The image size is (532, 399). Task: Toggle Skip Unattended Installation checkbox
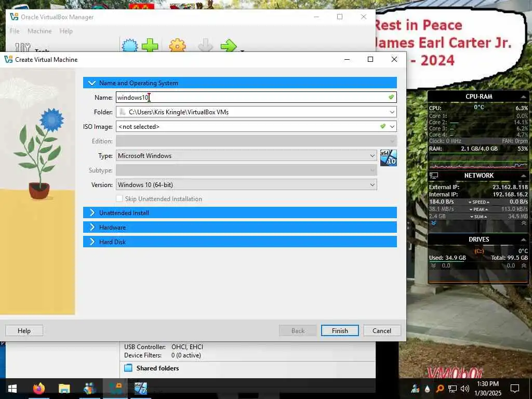pos(119,198)
